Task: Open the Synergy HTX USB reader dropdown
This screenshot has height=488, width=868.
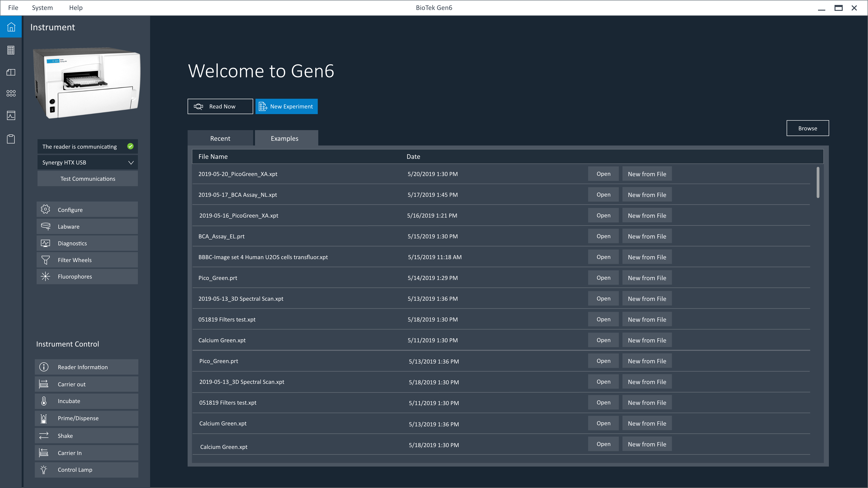Action: pos(88,162)
